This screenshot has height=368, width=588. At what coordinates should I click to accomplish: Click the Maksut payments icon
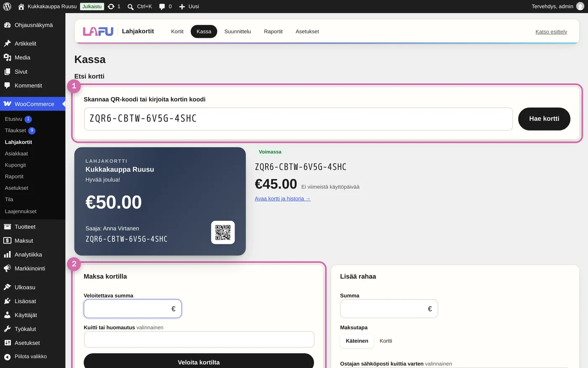(x=7, y=241)
